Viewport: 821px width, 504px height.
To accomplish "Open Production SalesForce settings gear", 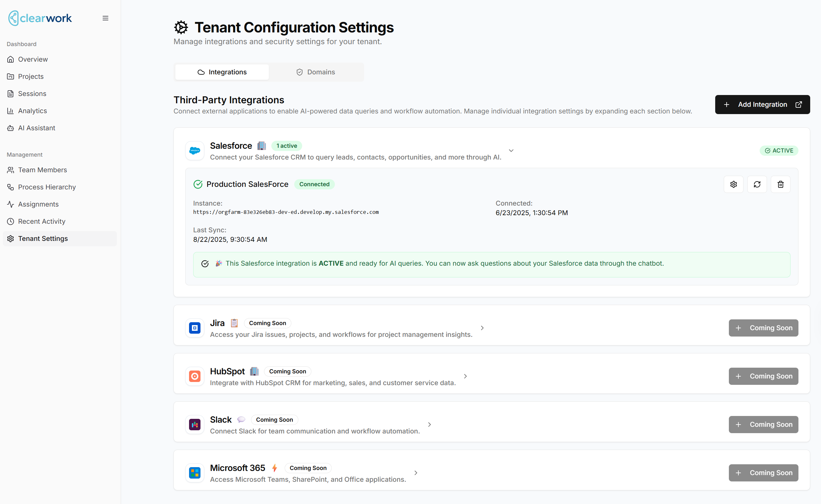I will click(734, 184).
